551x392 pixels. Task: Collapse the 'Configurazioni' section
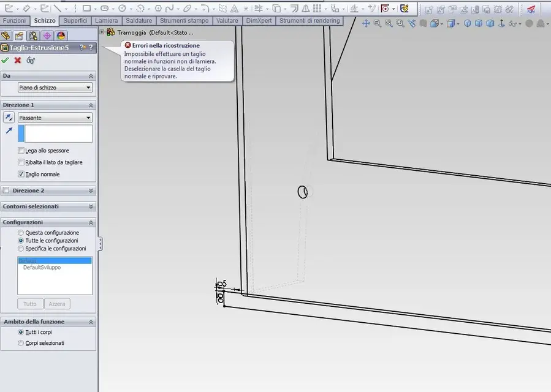click(91, 222)
